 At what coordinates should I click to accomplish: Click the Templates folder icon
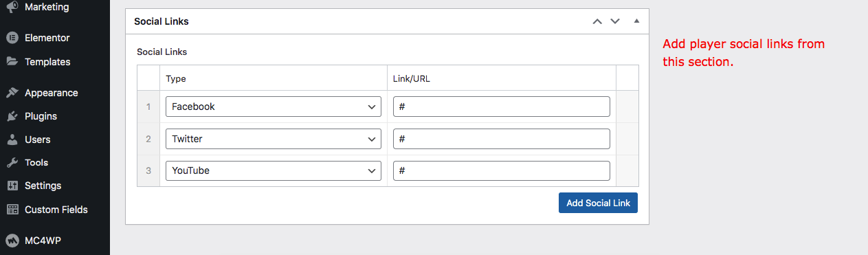pos(12,61)
